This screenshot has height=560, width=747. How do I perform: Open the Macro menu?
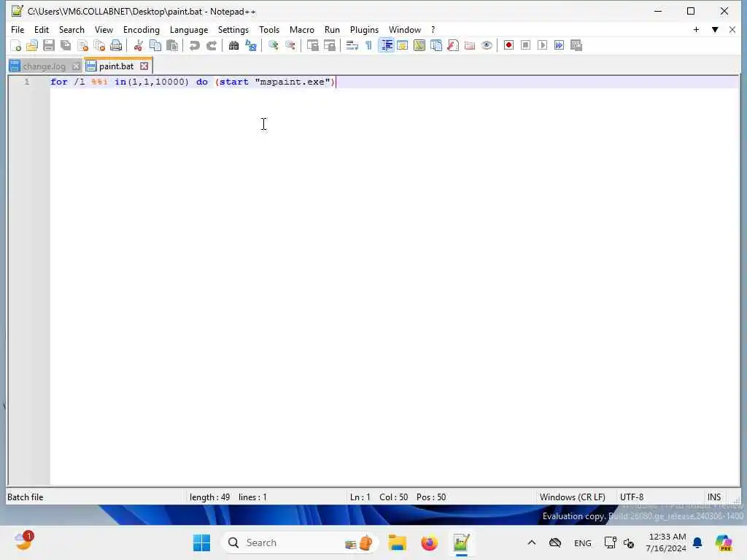[301, 29]
